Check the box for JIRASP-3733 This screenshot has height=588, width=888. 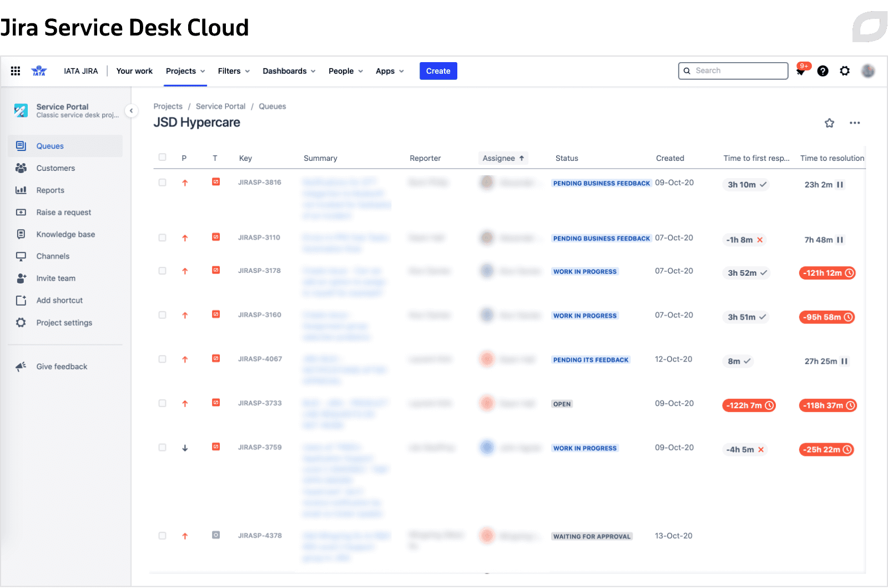tap(162, 403)
